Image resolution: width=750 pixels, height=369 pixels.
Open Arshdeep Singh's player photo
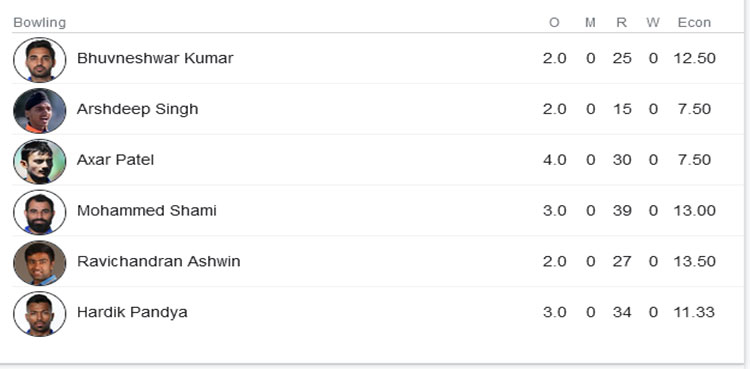(40, 111)
